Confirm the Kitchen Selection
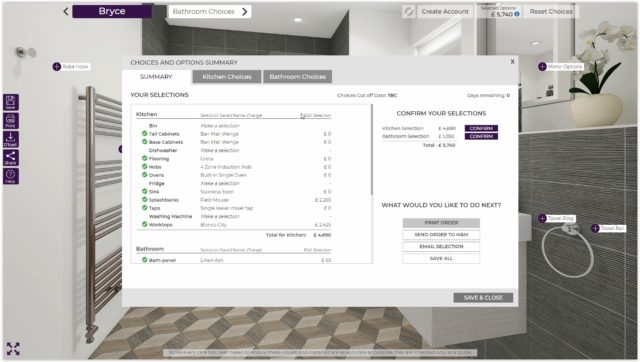Screen dimensions: 640x362 pyautogui.click(x=481, y=128)
